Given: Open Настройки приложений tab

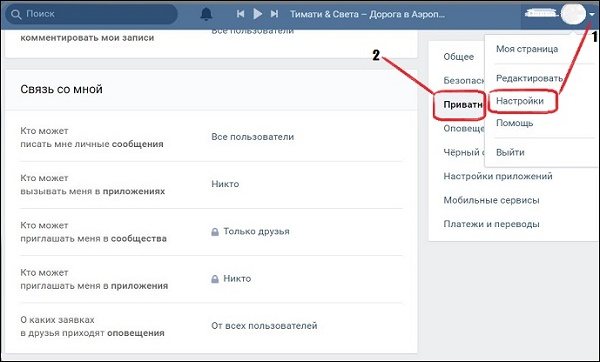Looking at the screenshot, I should coord(498,176).
